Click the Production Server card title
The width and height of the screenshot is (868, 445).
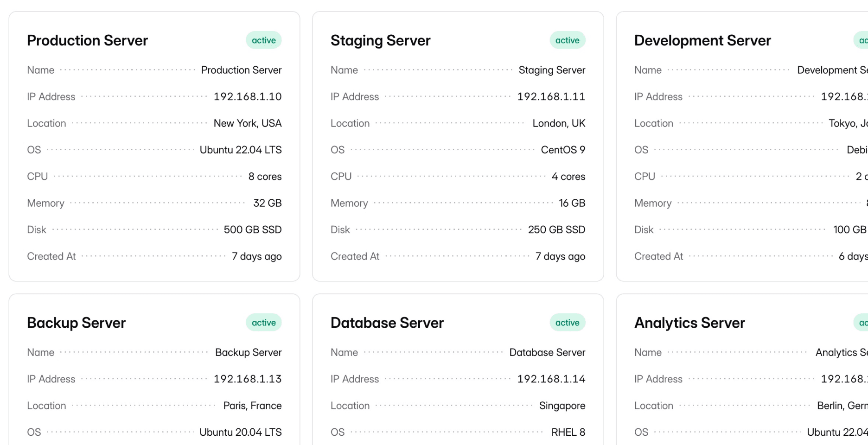click(87, 41)
